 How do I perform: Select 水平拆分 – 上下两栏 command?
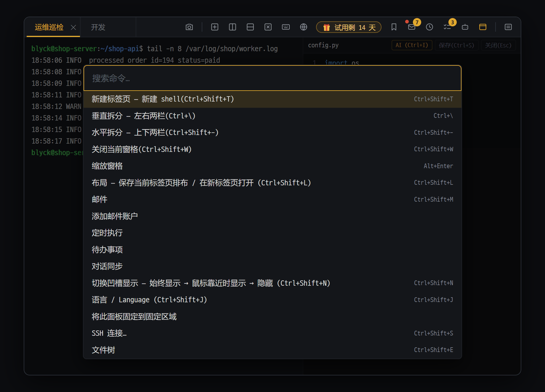point(272,133)
